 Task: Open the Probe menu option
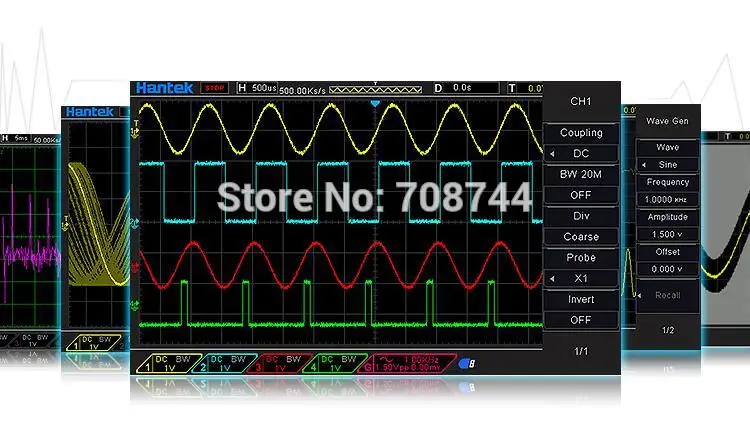pyautogui.click(x=581, y=257)
